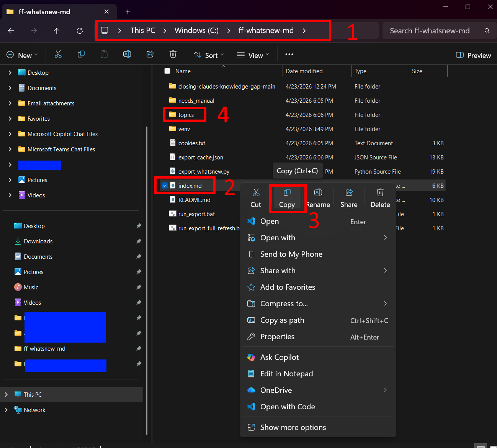
Task: Click Rename in the context menu
Action: (318, 198)
